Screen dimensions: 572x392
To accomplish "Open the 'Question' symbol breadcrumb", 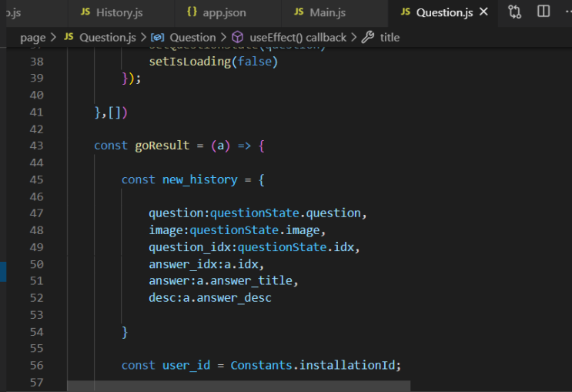I will pos(192,38).
